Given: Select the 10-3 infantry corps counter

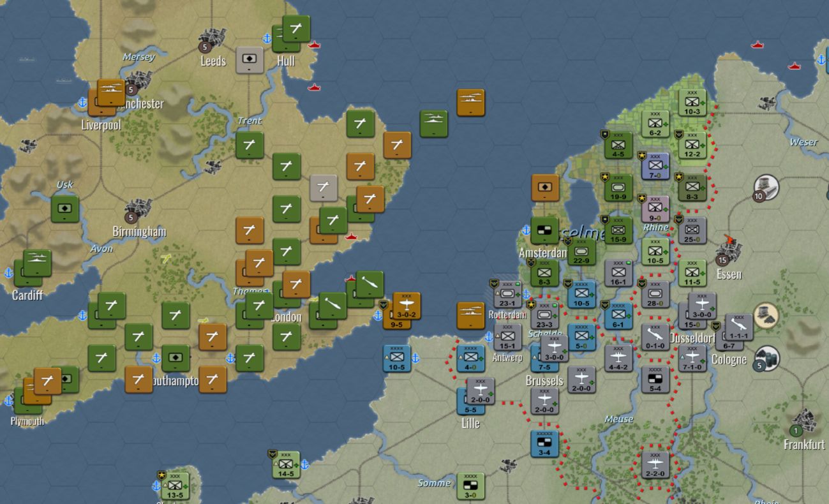Looking at the screenshot, I should [692, 103].
